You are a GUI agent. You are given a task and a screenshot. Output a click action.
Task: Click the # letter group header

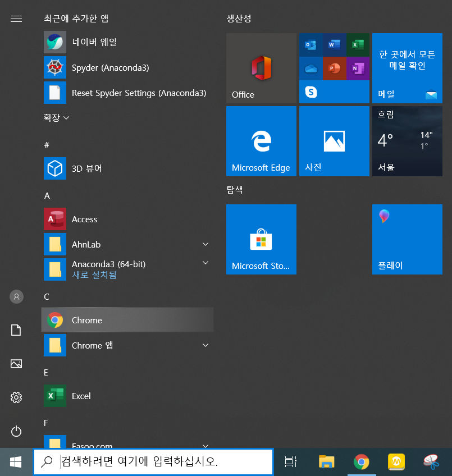[47, 145]
